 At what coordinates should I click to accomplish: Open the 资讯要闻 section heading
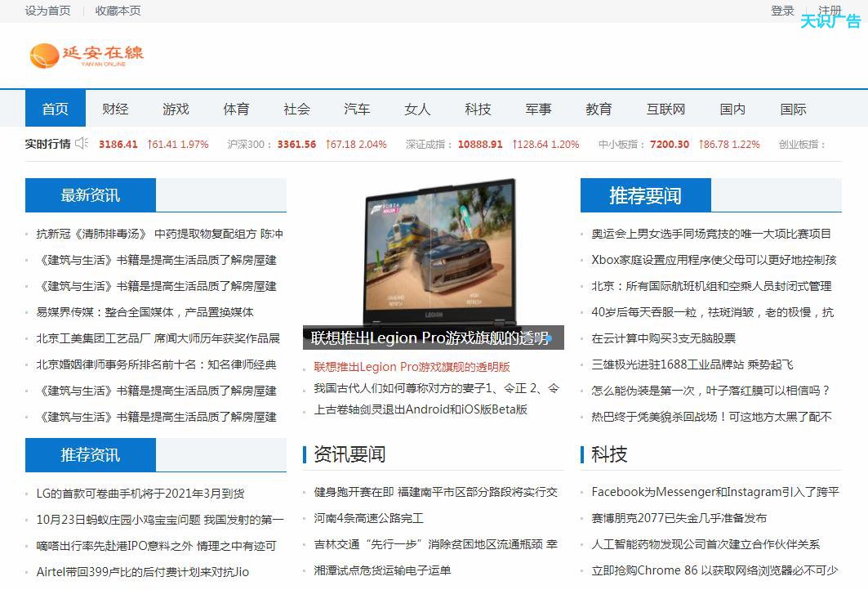(349, 454)
